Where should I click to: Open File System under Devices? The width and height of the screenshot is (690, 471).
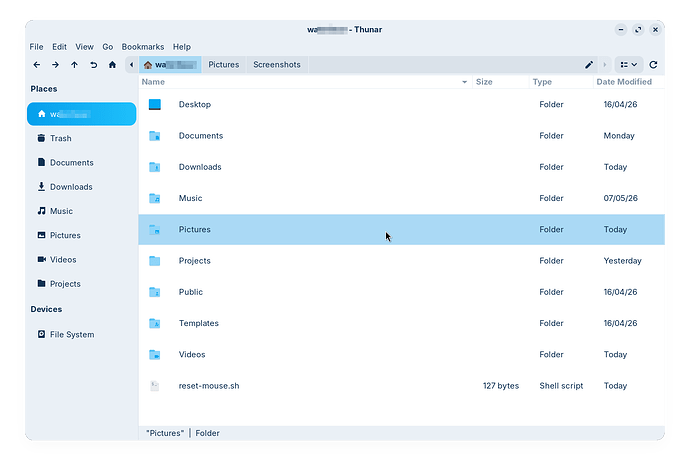(81, 335)
